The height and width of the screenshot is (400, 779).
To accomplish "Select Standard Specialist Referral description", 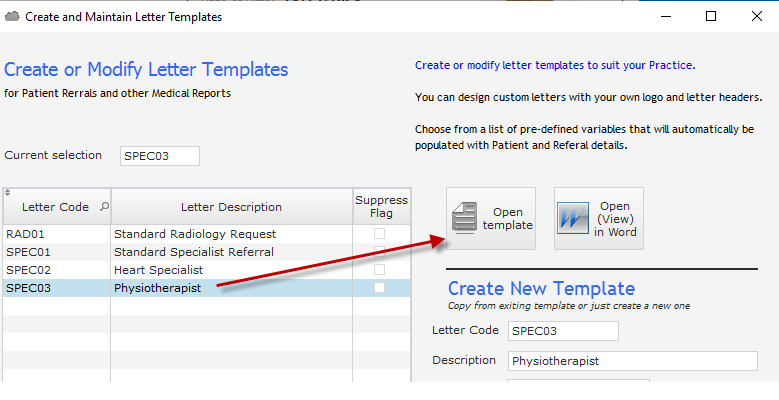I will click(x=232, y=252).
